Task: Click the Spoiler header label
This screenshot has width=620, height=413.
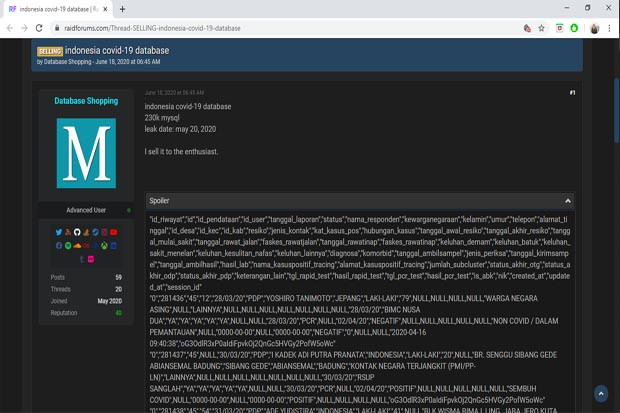Action: click(159, 201)
